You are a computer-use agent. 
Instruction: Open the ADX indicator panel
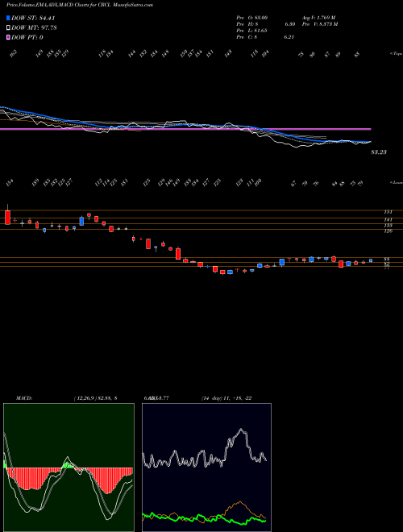click(206, 468)
